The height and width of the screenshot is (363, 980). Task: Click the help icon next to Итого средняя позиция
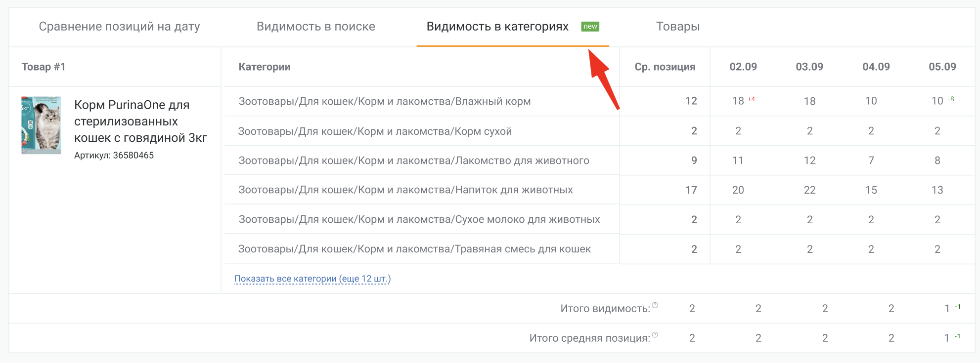(655, 335)
